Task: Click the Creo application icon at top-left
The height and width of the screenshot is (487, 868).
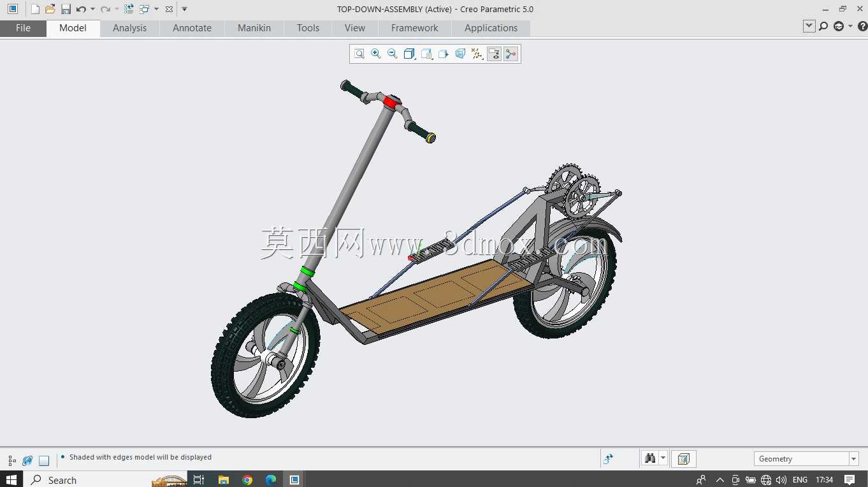Action: point(12,9)
